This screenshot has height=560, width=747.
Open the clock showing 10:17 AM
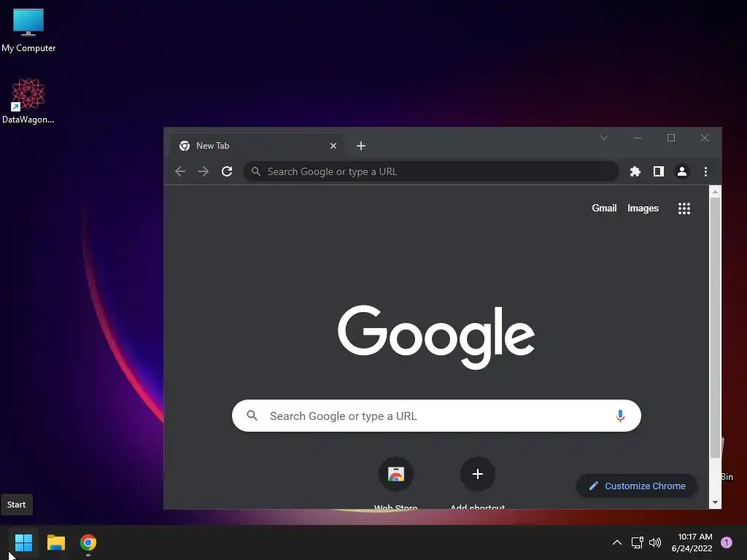point(692,542)
